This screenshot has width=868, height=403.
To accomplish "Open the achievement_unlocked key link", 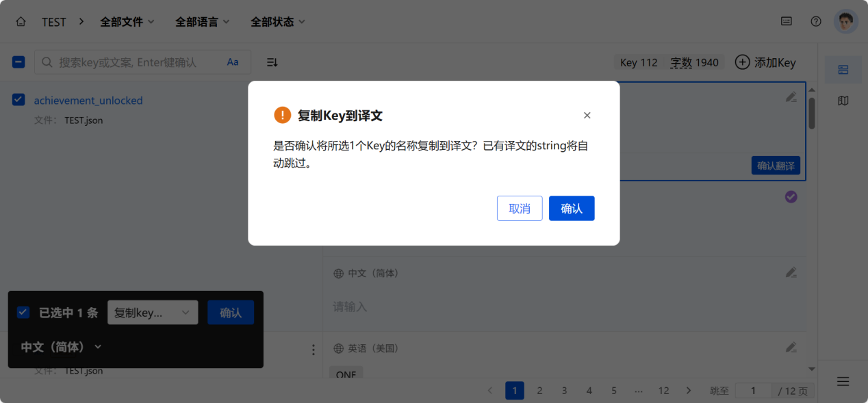I will (88, 101).
